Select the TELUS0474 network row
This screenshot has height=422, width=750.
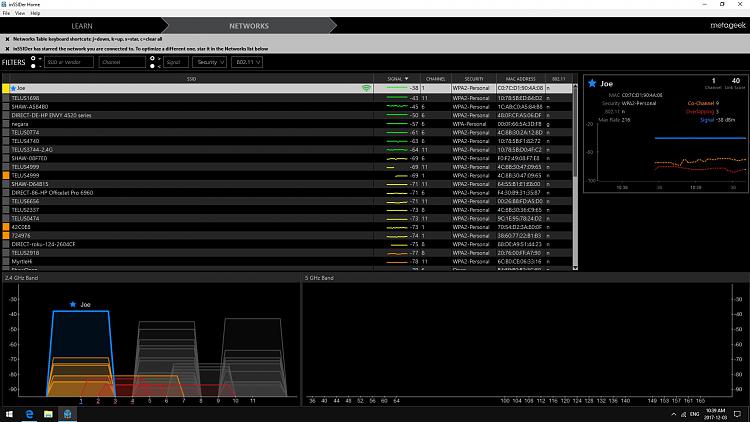click(x=287, y=219)
